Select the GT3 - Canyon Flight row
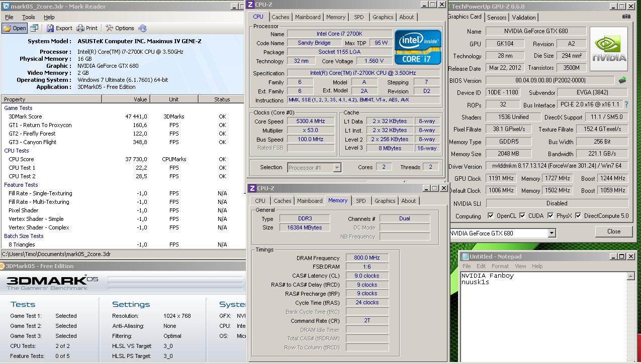 (123, 142)
